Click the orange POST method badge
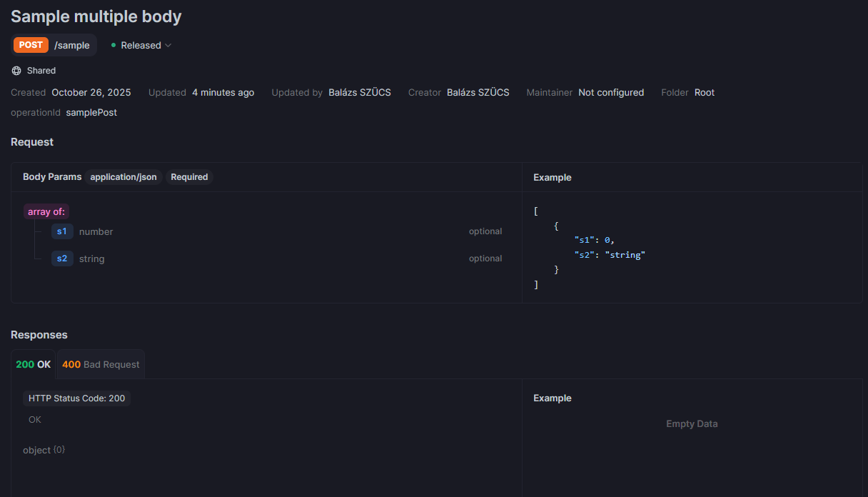The height and width of the screenshot is (497, 868). [31, 45]
